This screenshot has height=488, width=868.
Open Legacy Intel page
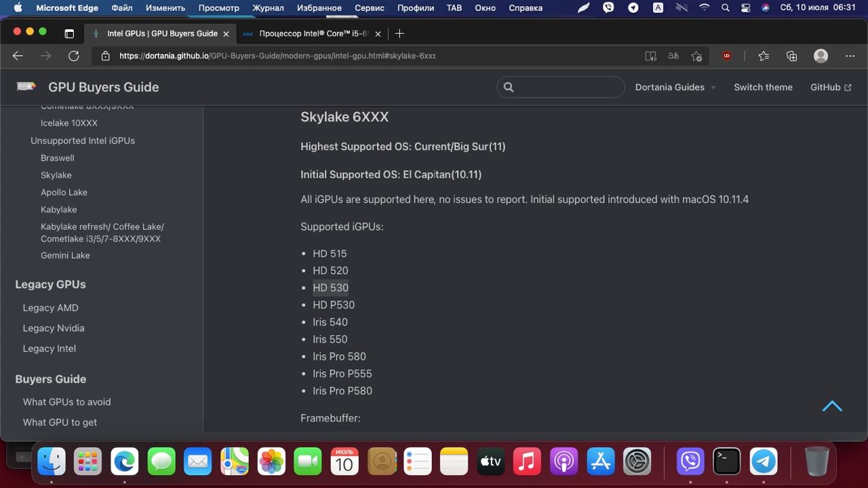click(x=50, y=348)
